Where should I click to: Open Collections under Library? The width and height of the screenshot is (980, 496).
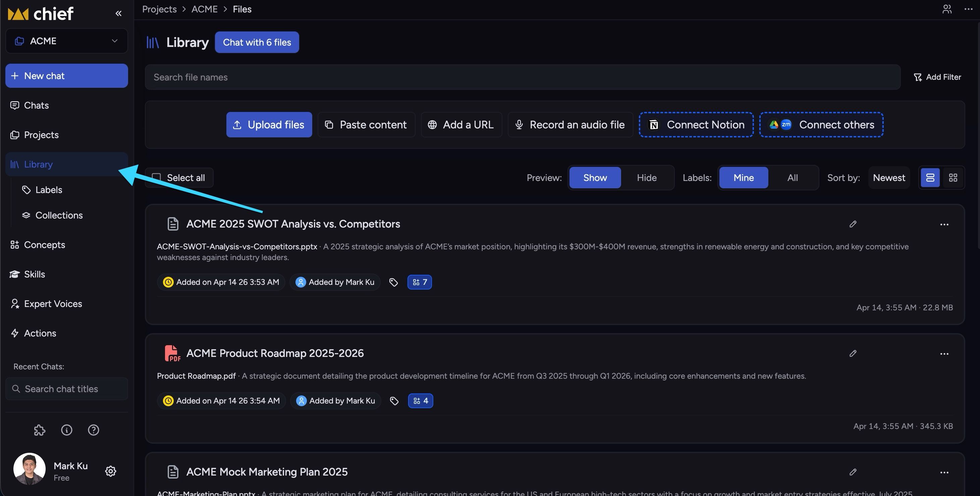[x=72, y=215]
